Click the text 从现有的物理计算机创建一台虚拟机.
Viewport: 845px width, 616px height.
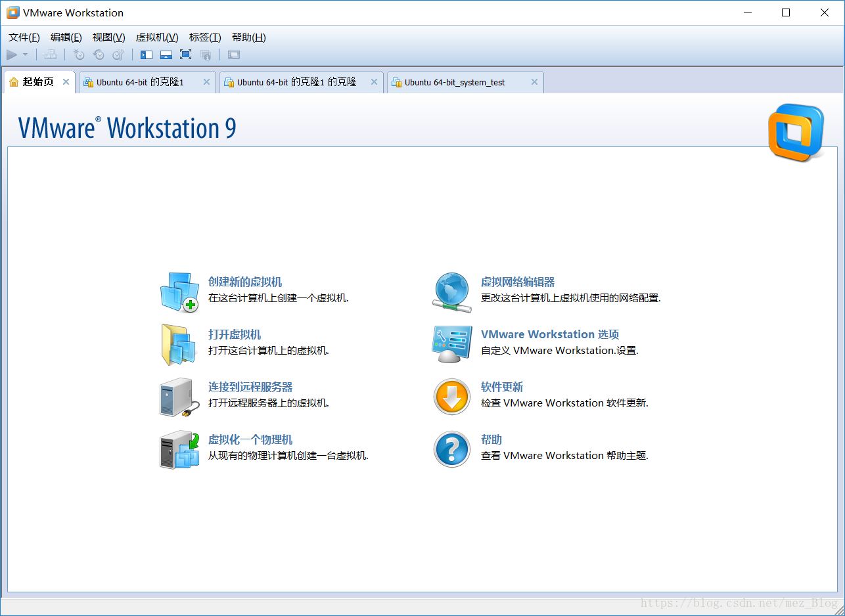point(288,455)
